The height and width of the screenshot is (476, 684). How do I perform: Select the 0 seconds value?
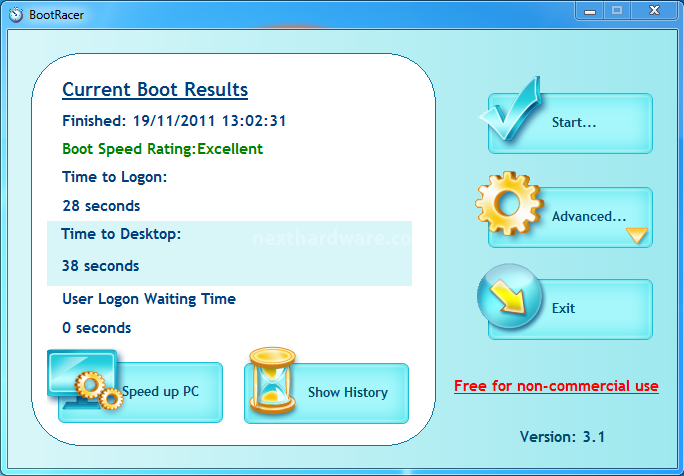(x=96, y=328)
